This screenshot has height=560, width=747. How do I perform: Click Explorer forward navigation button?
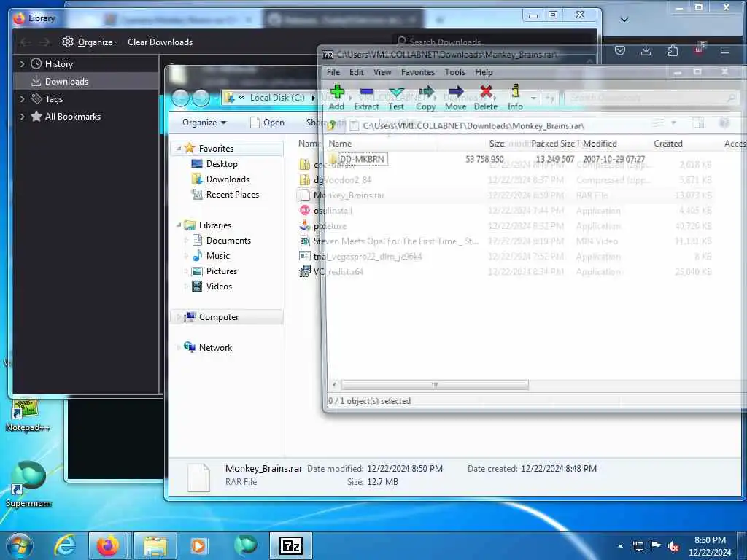click(201, 98)
